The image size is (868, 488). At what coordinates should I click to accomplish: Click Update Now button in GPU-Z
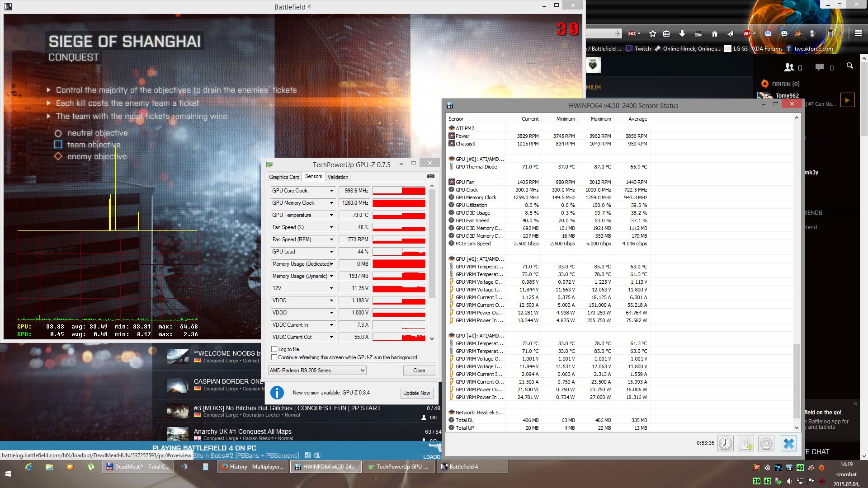(416, 393)
